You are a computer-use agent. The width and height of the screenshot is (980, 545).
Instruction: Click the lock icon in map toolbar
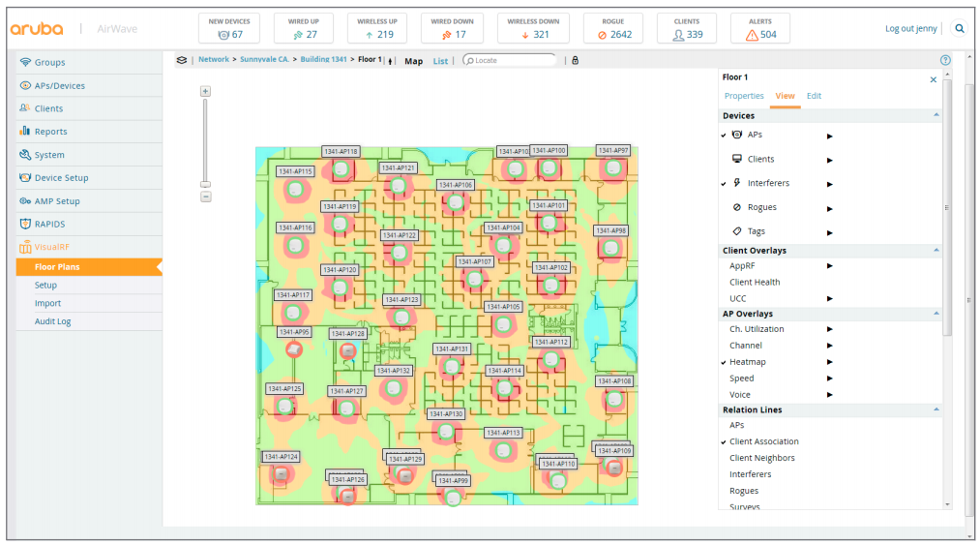click(575, 60)
